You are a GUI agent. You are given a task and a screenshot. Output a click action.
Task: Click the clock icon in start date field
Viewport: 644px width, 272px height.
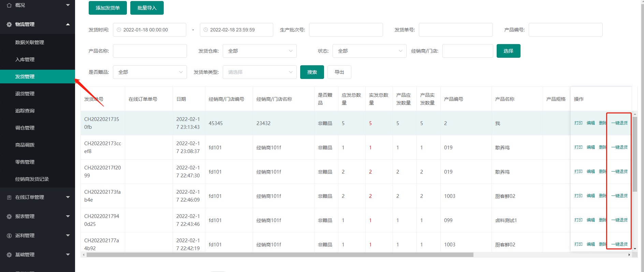[119, 30]
